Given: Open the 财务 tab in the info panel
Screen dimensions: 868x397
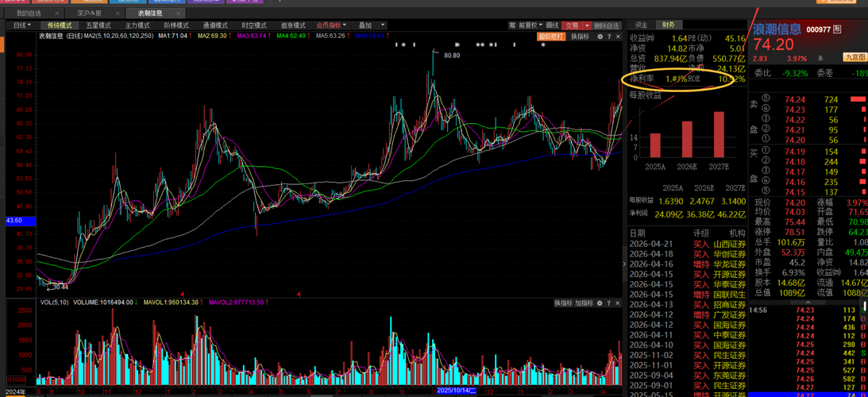Looking at the screenshot, I should (x=668, y=25).
